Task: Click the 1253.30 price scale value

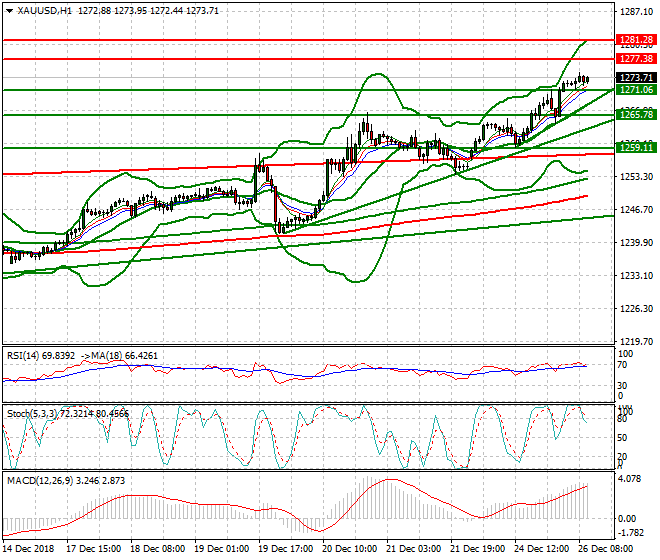Action: 637,176
